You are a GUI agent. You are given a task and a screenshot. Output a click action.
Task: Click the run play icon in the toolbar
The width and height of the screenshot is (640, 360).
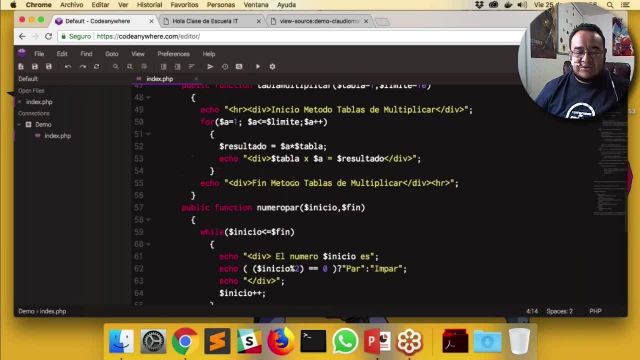coord(258,67)
